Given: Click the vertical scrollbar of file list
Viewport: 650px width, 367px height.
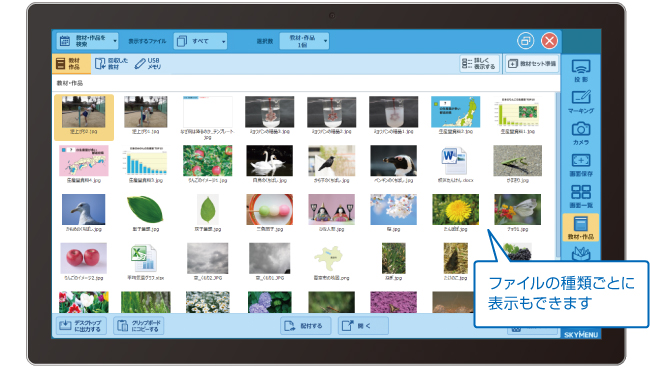Looking at the screenshot, I should click(557, 174).
